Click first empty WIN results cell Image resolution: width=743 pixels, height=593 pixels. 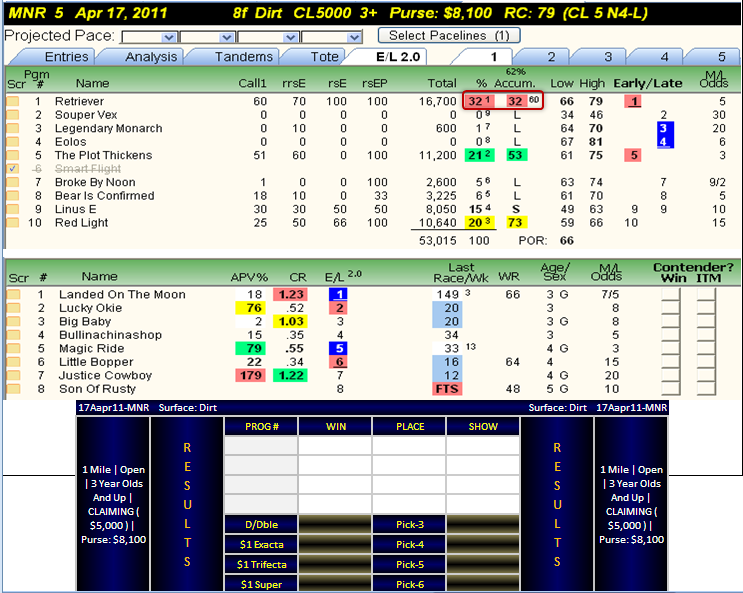(335, 446)
